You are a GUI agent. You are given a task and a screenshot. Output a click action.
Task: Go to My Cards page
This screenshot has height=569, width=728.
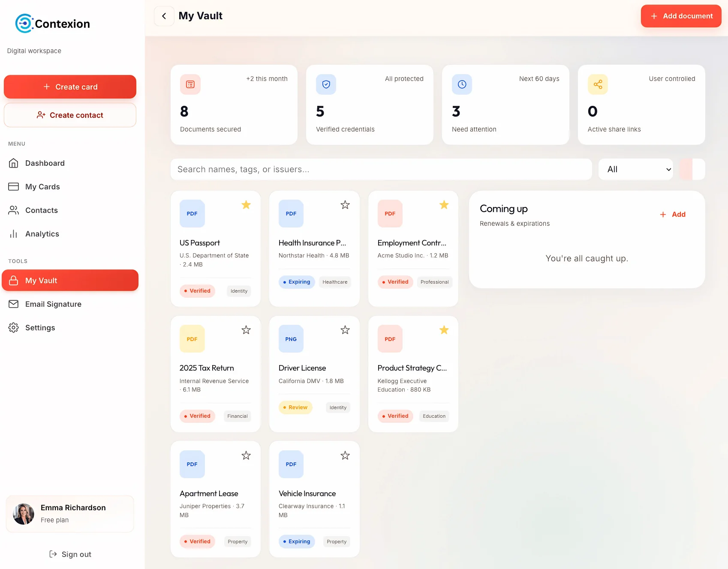(70, 187)
